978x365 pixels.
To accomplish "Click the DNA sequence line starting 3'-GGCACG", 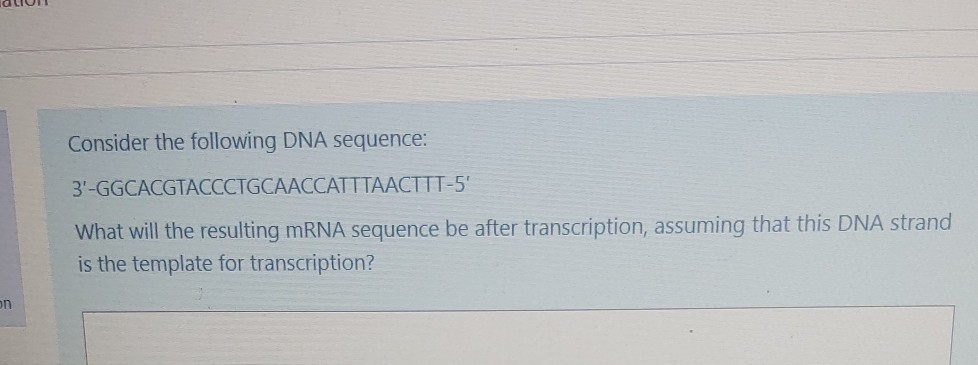I will click(x=268, y=186).
